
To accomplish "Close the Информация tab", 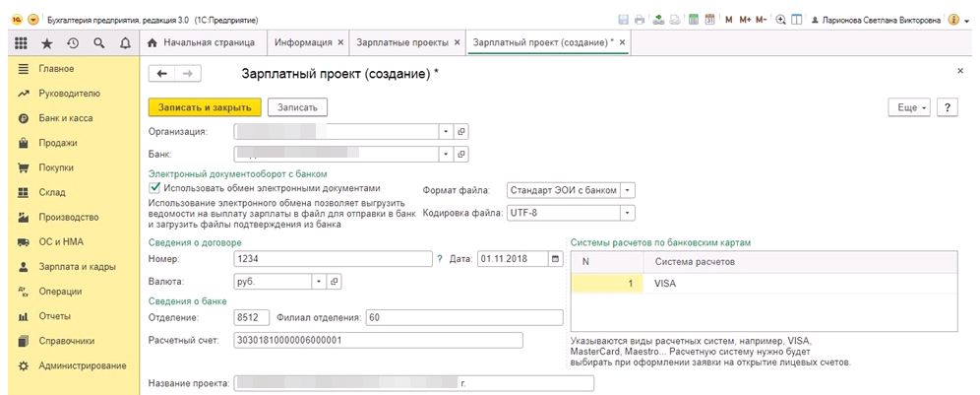I will click(x=340, y=42).
